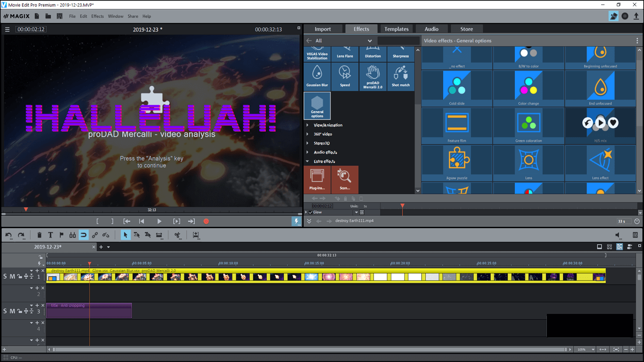Toggle Mute on track 1
Image resolution: width=644 pixels, height=362 pixels.
coord(12,277)
